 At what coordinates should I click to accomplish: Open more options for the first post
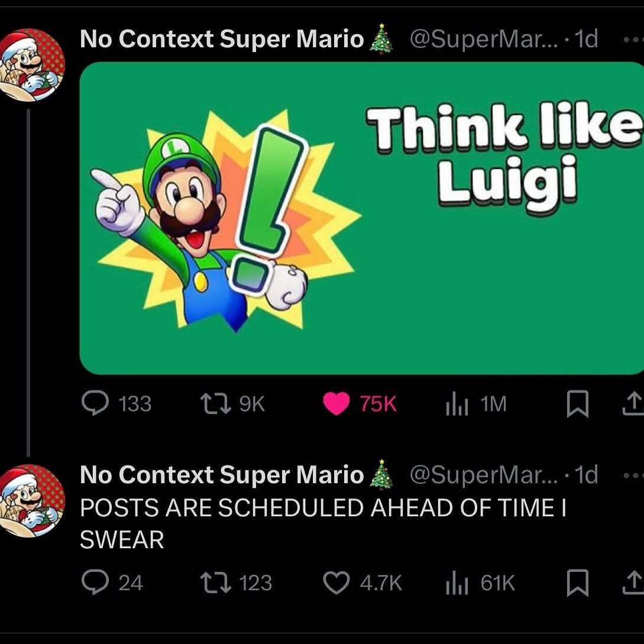pyautogui.click(x=633, y=39)
